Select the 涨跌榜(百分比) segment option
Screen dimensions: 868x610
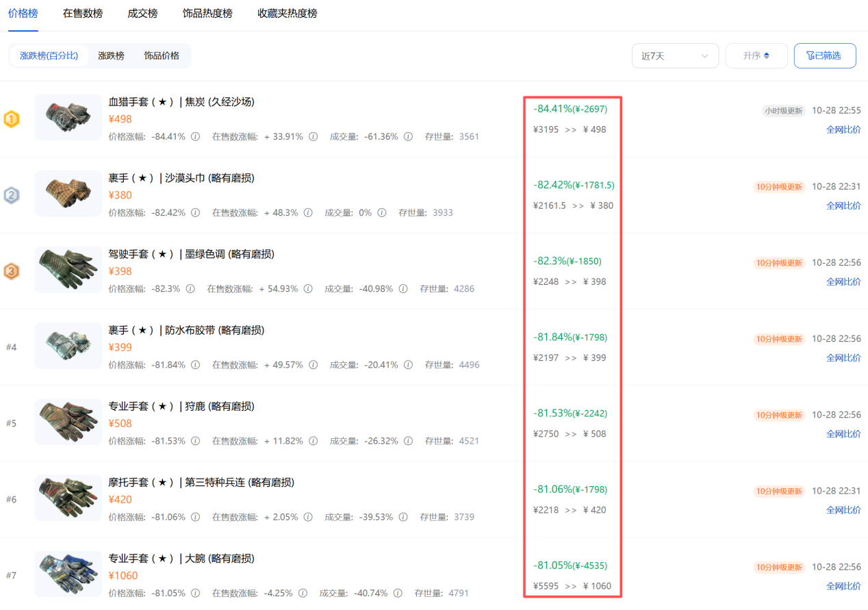(49, 55)
